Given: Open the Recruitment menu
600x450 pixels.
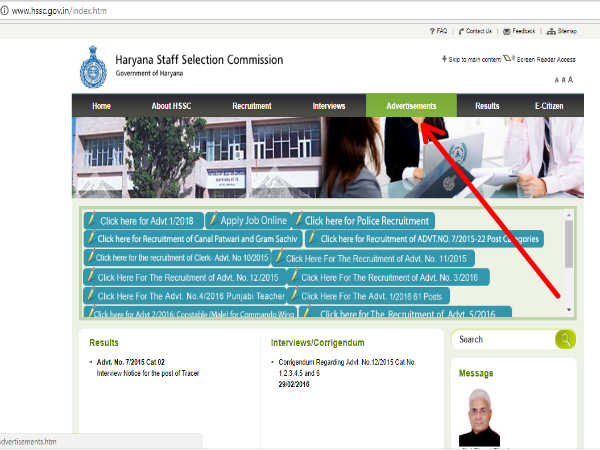Looking at the screenshot, I should [252, 106].
